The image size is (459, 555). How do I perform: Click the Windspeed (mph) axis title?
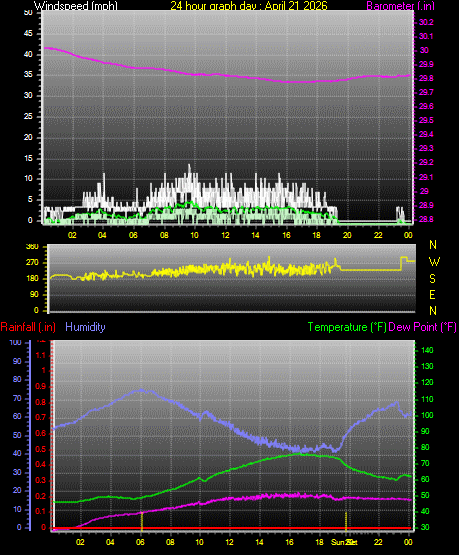pyautogui.click(x=76, y=5)
